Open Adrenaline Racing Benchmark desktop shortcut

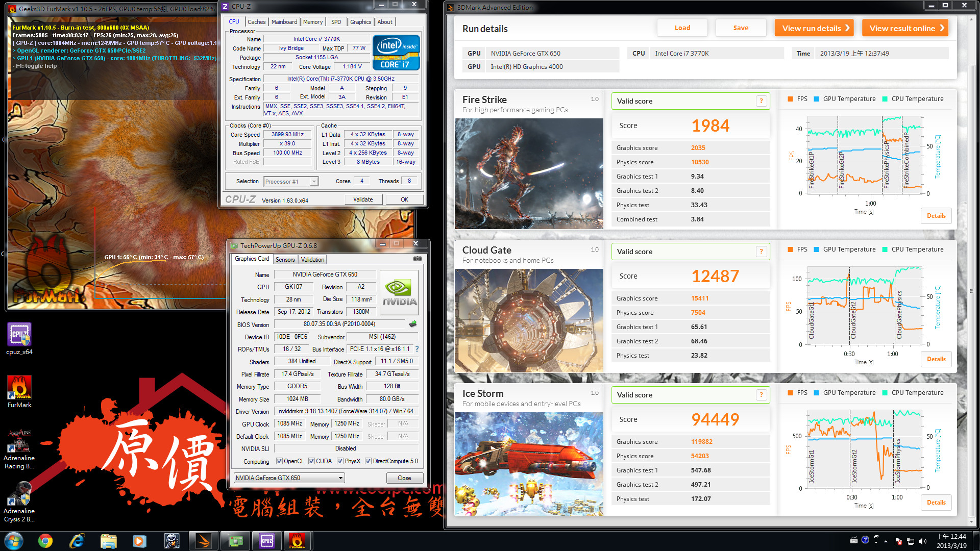tap(19, 449)
